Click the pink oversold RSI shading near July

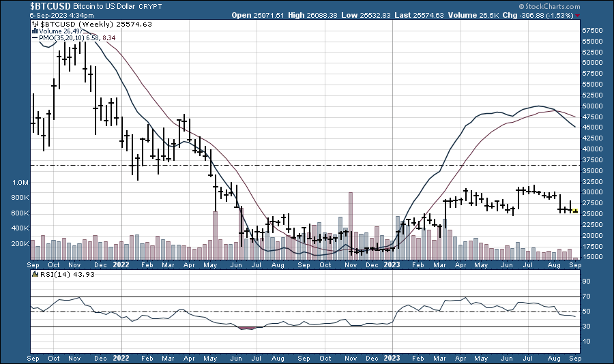(x=248, y=328)
